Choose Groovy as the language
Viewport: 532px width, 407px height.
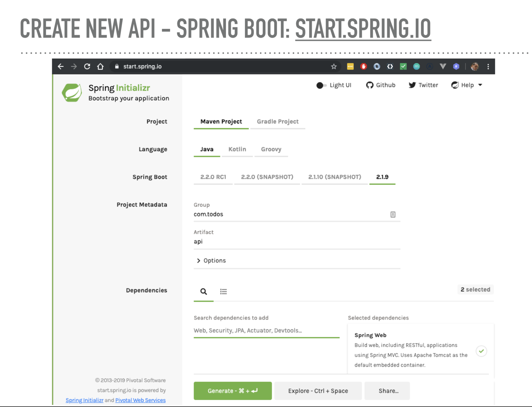pos(271,149)
